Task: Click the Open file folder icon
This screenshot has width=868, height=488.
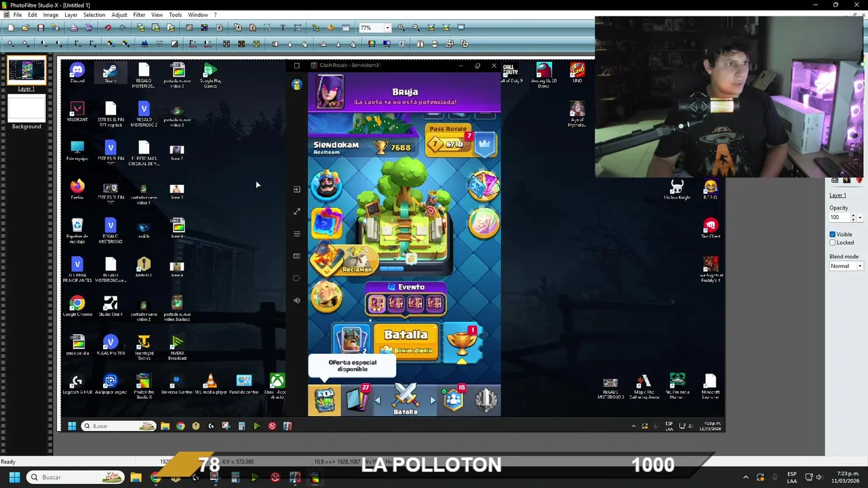Action: pos(25,27)
